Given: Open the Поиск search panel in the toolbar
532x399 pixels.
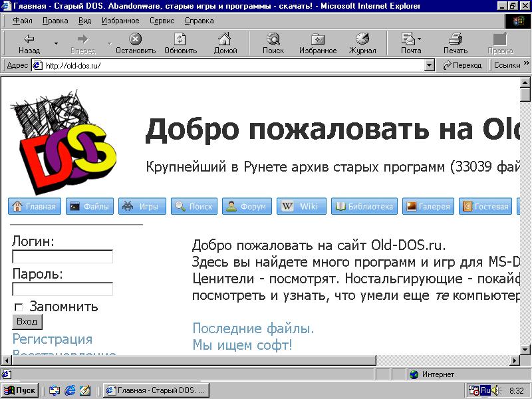Looking at the screenshot, I should 273,45.
